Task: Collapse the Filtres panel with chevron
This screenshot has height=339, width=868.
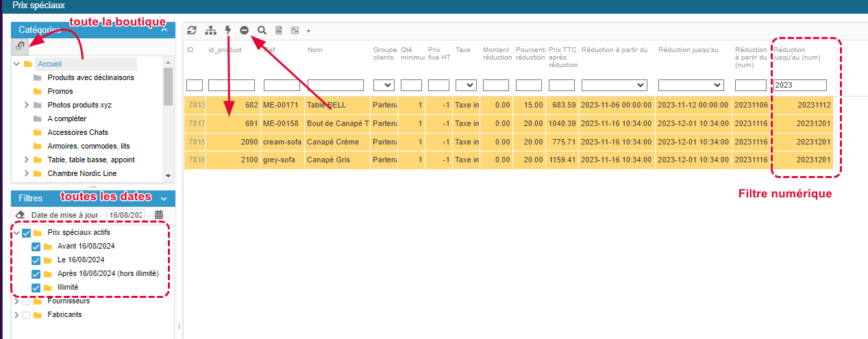Action: [x=164, y=199]
